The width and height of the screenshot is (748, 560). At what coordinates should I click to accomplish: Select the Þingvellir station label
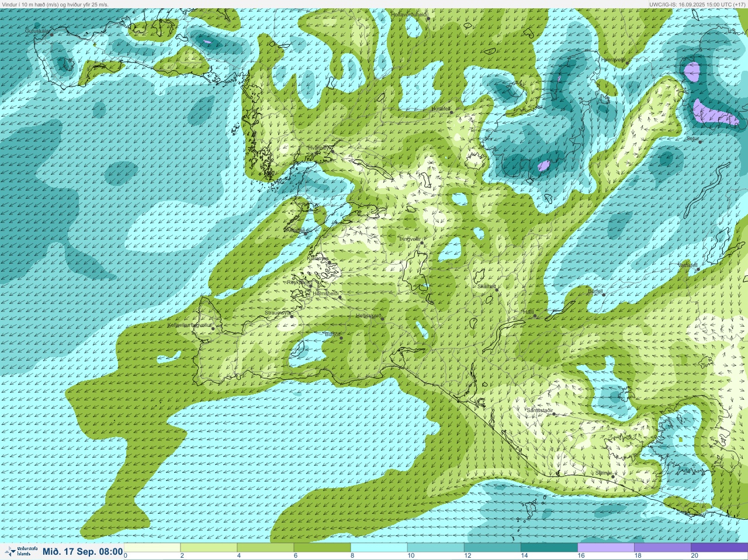pos(410,239)
